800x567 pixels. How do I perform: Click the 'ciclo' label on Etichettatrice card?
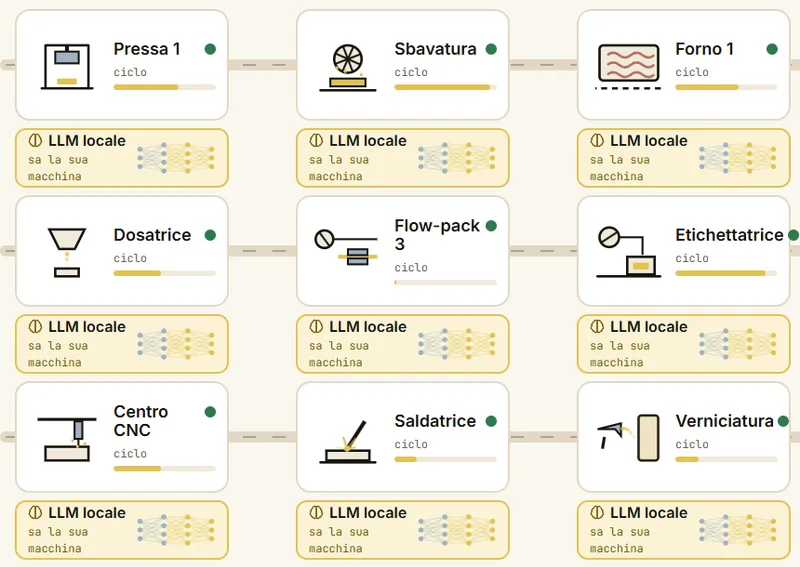pyautogui.click(x=692, y=258)
